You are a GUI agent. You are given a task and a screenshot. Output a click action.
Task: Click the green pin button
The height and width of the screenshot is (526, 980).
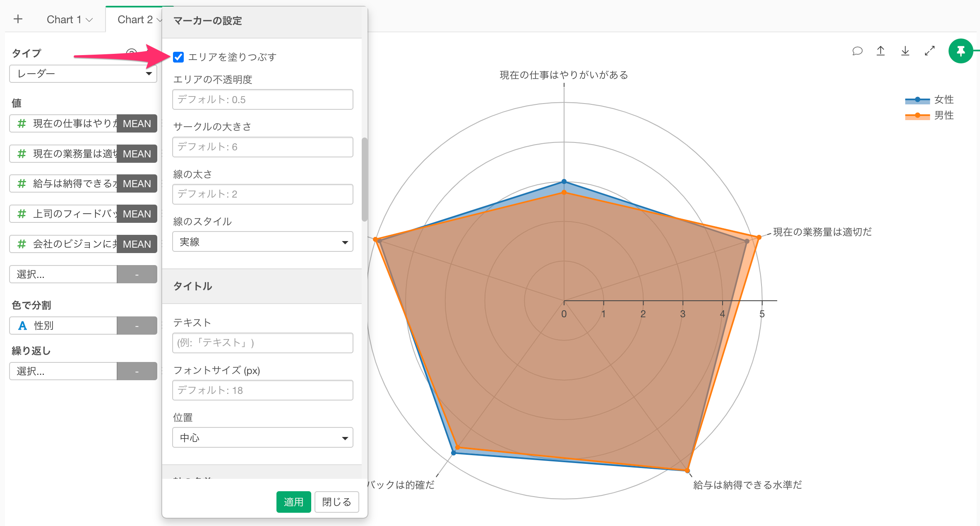tap(961, 51)
